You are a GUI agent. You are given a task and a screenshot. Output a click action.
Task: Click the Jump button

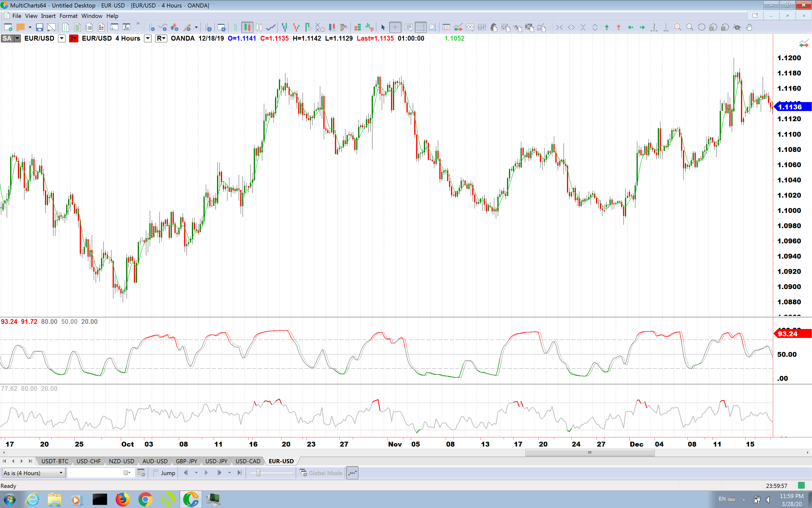coord(164,473)
